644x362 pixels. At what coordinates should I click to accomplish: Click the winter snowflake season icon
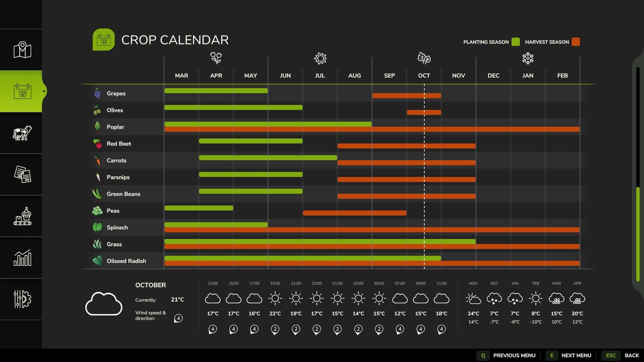coord(528,58)
